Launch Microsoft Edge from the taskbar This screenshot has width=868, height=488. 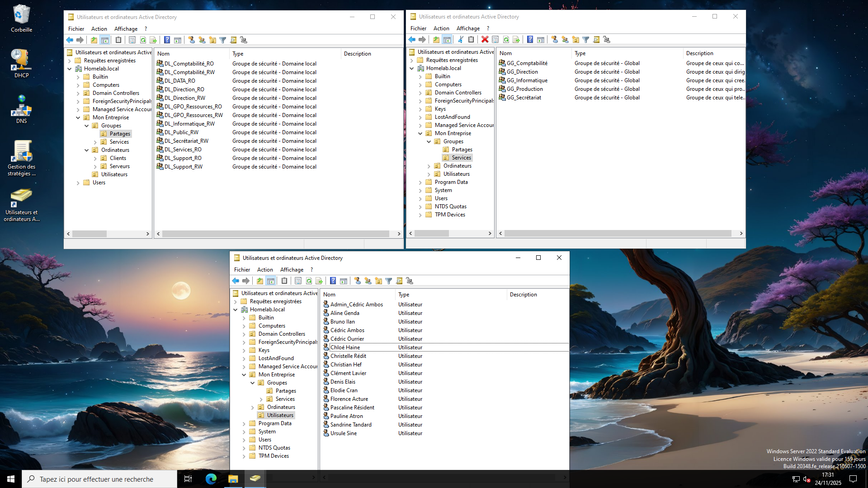[x=211, y=479]
